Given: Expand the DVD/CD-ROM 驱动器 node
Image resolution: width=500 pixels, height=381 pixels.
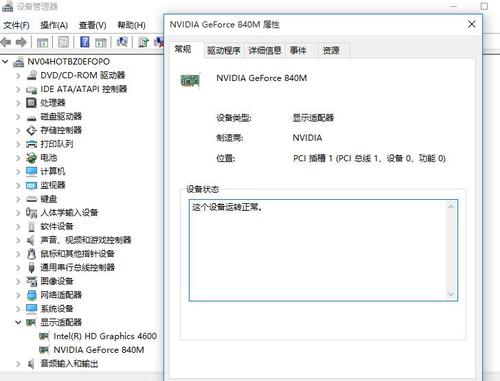Looking at the screenshot, I should tap(19, 76).
